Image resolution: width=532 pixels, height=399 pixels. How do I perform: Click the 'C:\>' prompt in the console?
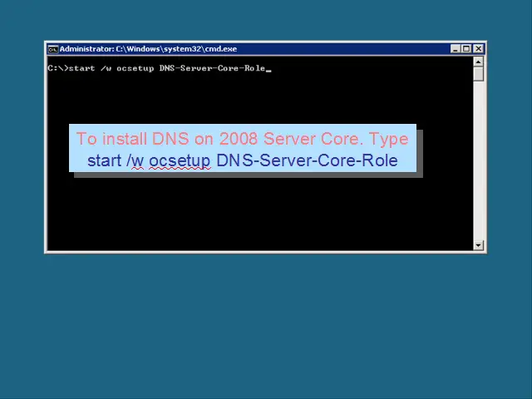coord(58,68)
